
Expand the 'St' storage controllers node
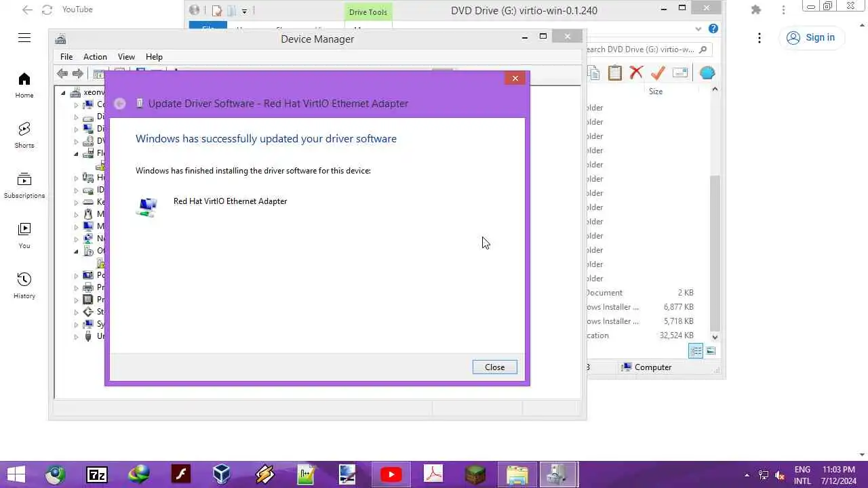77,312
